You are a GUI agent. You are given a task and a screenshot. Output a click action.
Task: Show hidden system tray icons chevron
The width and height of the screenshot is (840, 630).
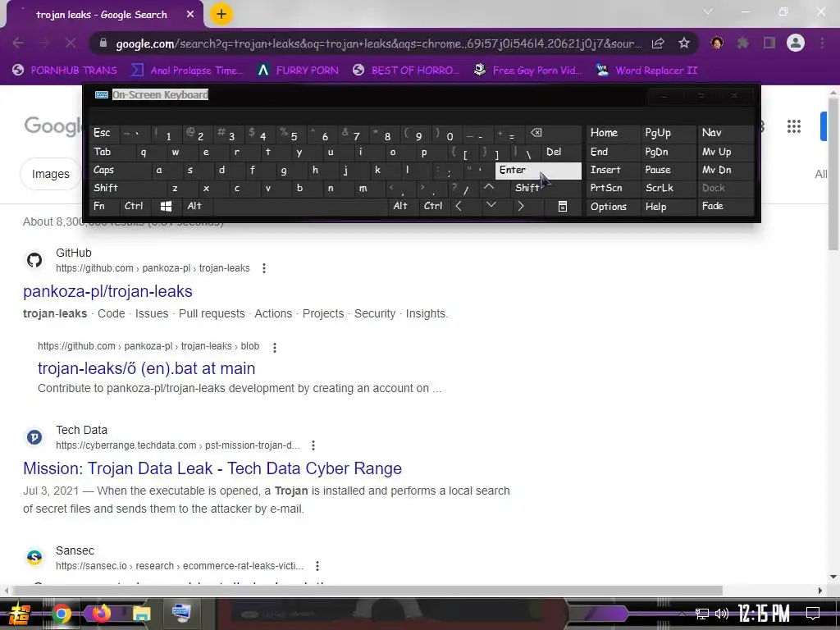(x=682, y=614)
